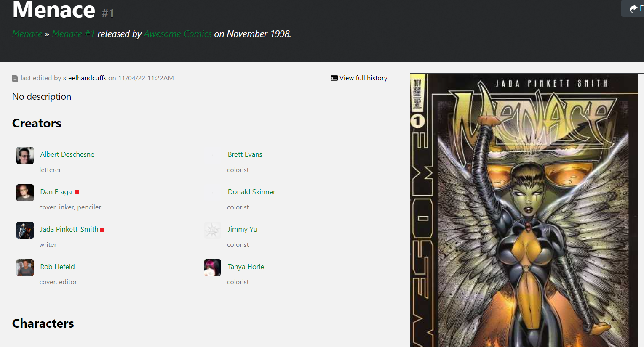Click the share arrow button
This screenshot has width=644, height=347.
(x=633, y=9)
